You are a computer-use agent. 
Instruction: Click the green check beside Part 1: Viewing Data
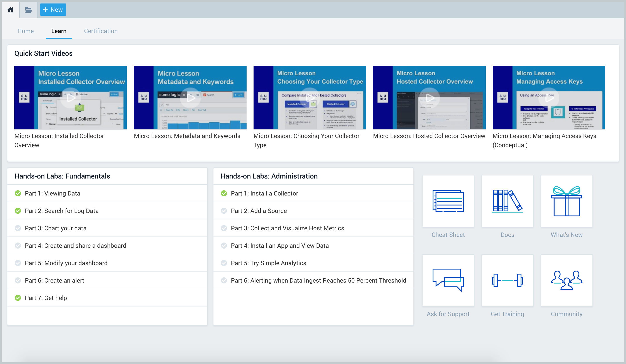(x=18, y=193)
